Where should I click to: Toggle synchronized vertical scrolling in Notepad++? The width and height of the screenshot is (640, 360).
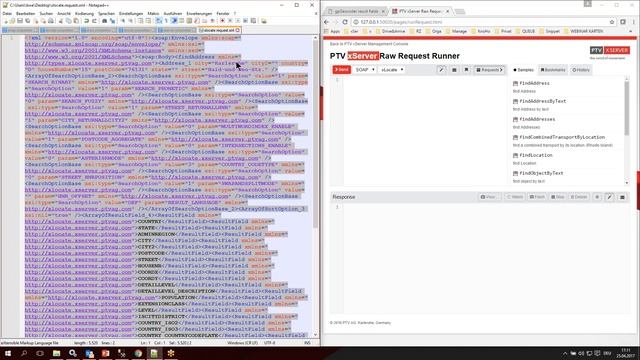pos(140,21)
